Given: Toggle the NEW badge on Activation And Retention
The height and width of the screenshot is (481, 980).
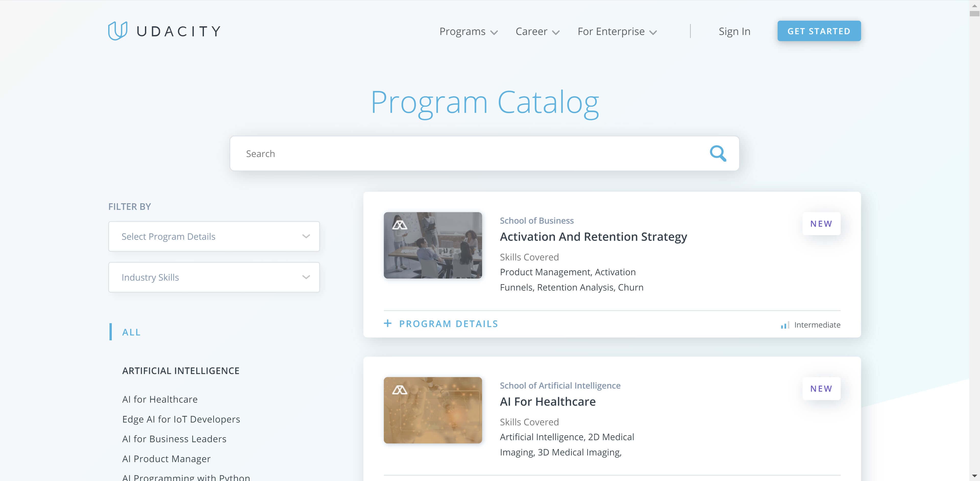Looking at the screenshot, I should click(x=821, y=223).
